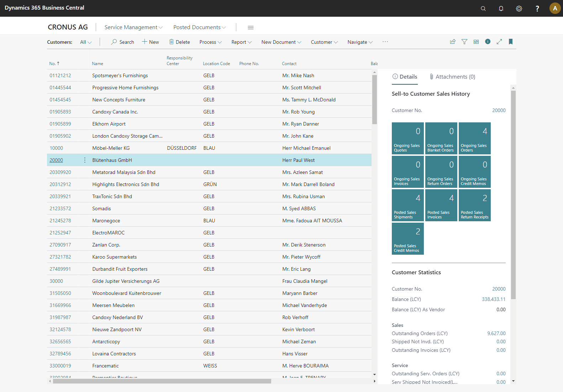Viewport: 563px width, 392px height.
Task: Switch list layout with tile view icon
Action: (476, 42)
